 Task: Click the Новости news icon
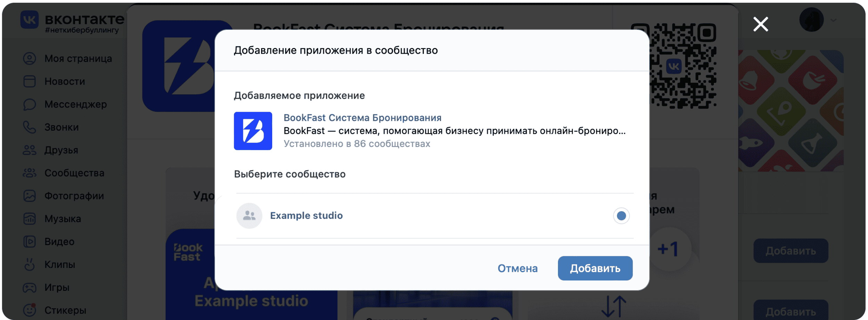30,81
